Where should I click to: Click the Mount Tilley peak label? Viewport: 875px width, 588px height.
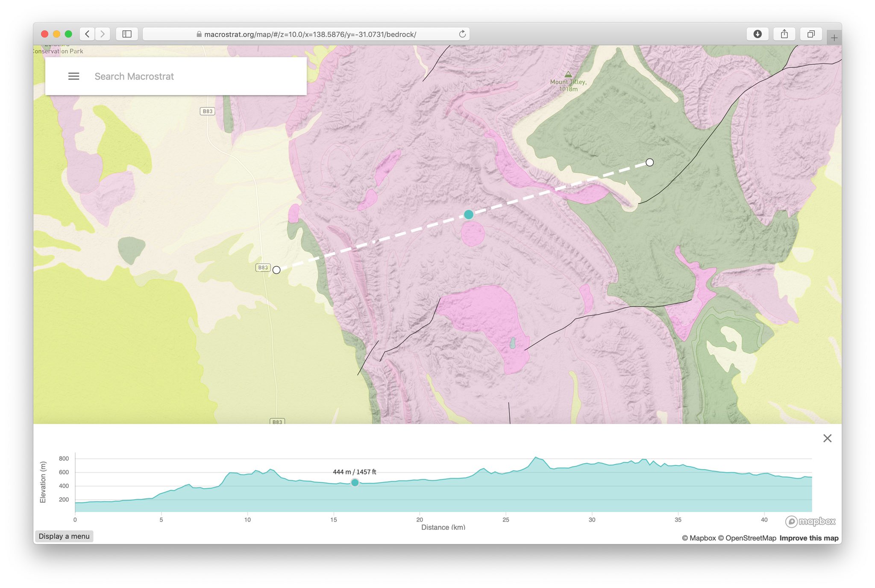pos(568,85)
